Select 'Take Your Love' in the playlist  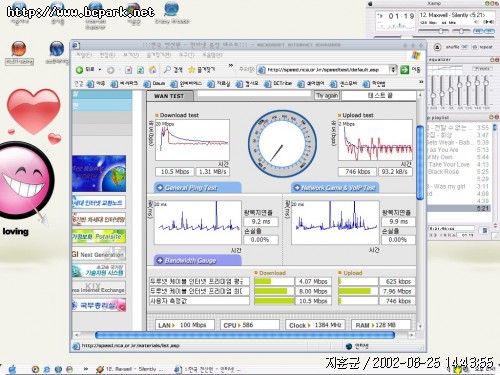pos(458,164)
